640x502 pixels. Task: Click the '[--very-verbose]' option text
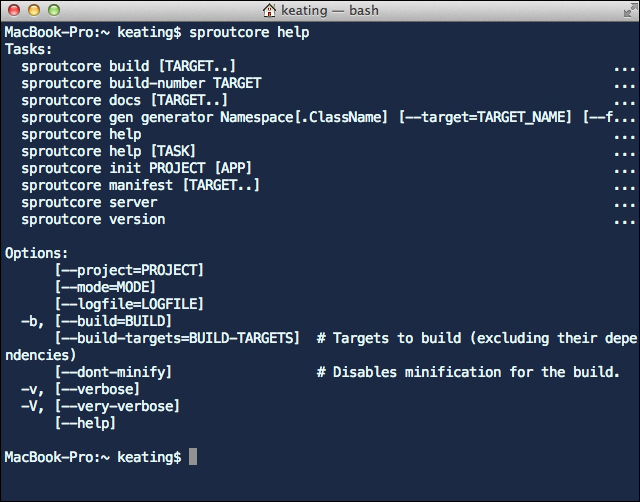(x=117, y=406)
